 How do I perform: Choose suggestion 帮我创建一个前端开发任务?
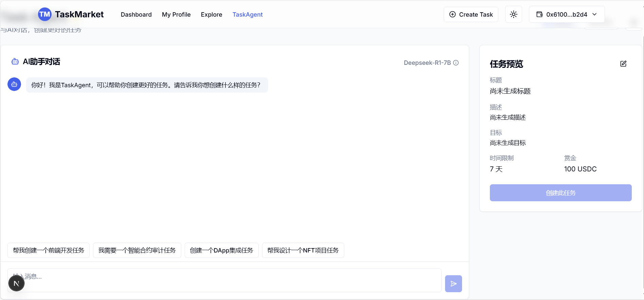tap(49, 250)
